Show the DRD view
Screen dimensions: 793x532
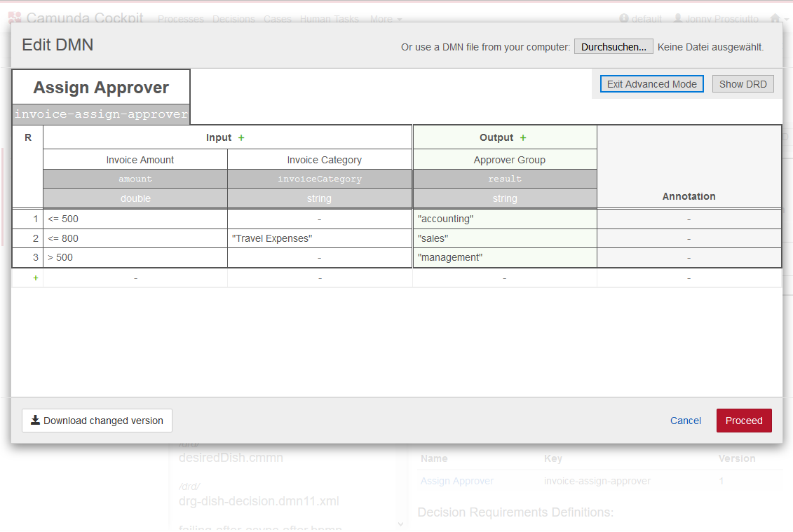(x=743, y=84)
